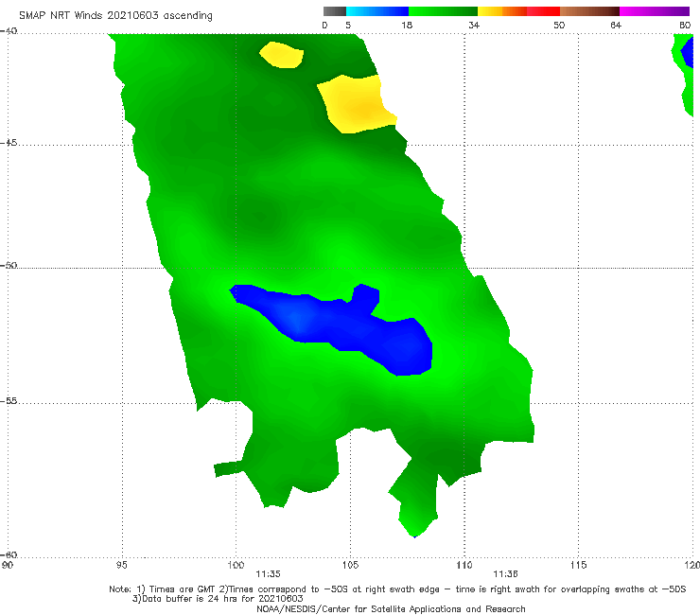Viewport: 700px width, 615px height.
Task: Select the '-60' latitude axis label
Action: pos(9,554)
